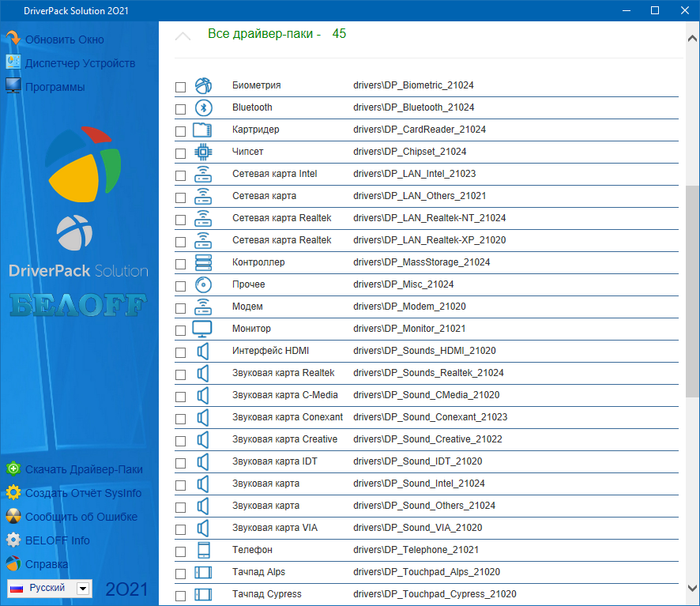Click the vertical scrollbar thumb
This screenshot has height=606, width=700.
(691, 288)
